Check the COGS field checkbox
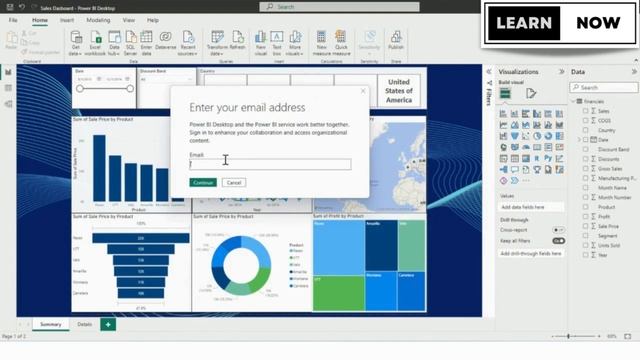The image size is (640, 360). pos(585,120)
